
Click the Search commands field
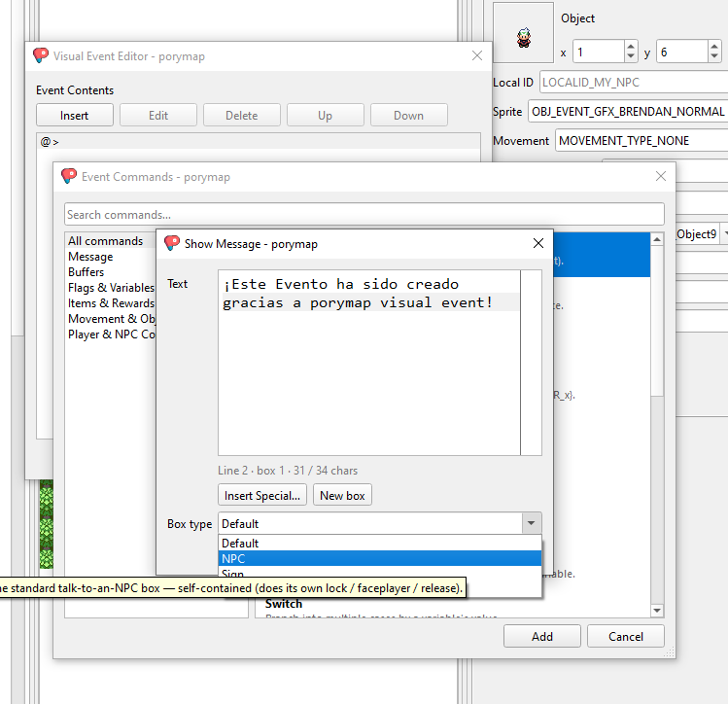pyautogui.click(x=364, y=215)
